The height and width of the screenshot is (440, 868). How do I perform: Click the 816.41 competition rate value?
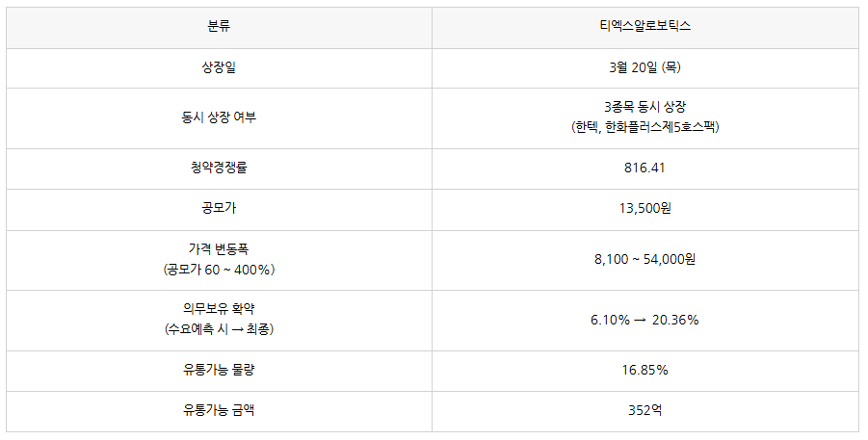pos(644,168)
